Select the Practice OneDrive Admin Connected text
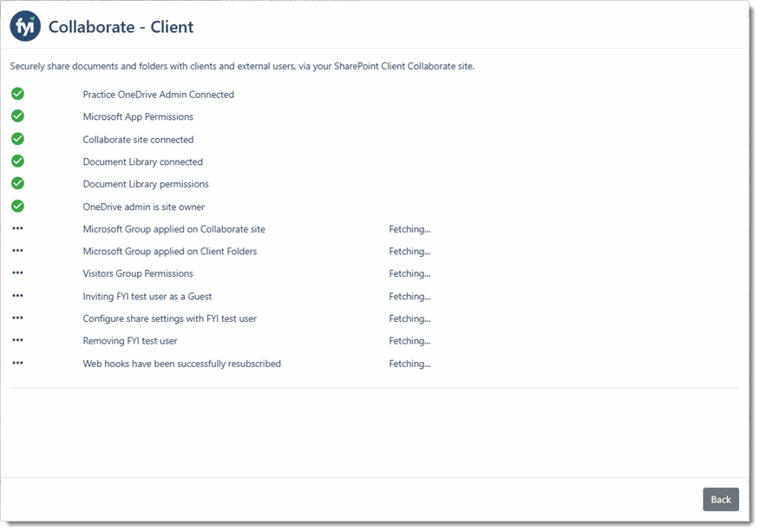 pyautogui.click(x=159, y=95)
